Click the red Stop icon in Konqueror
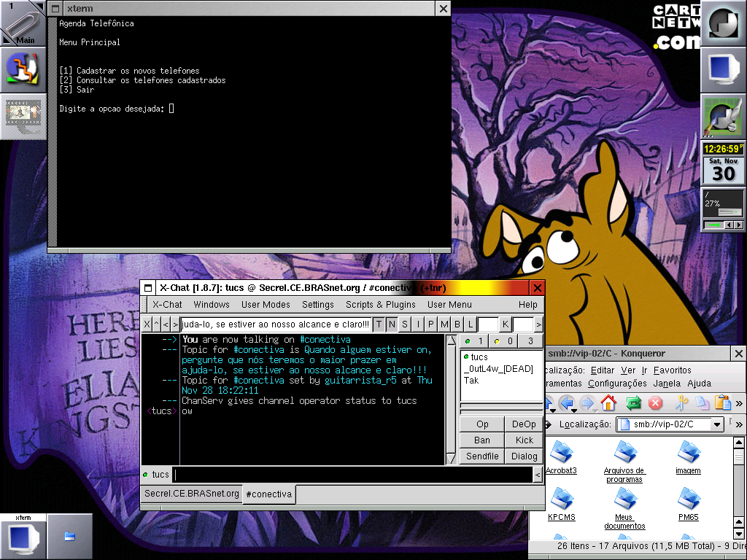This screenshot has width=747, height=560. (x=656, y=403)
